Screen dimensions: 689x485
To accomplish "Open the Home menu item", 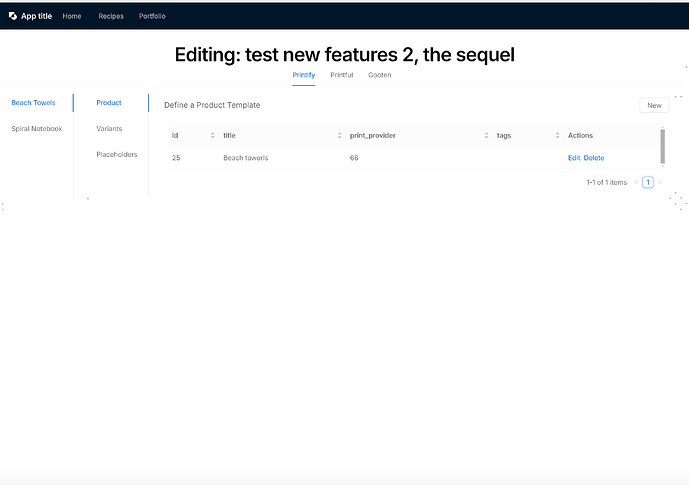I will pos(72,16).
